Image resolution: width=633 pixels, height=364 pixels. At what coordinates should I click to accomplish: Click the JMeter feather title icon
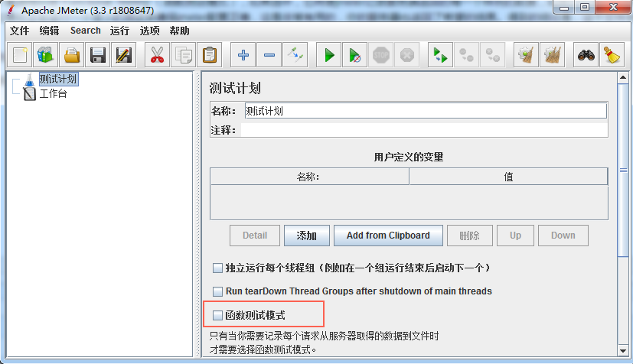(x=11, y=10)
